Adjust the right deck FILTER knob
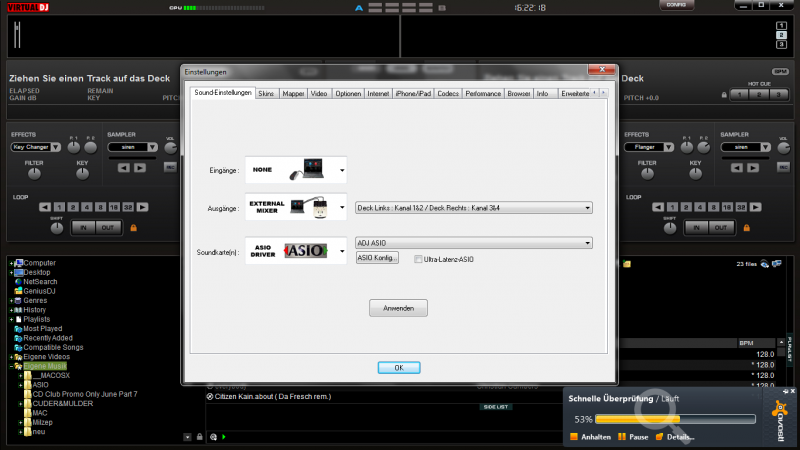Screen dimensions: 800x450 647,174
